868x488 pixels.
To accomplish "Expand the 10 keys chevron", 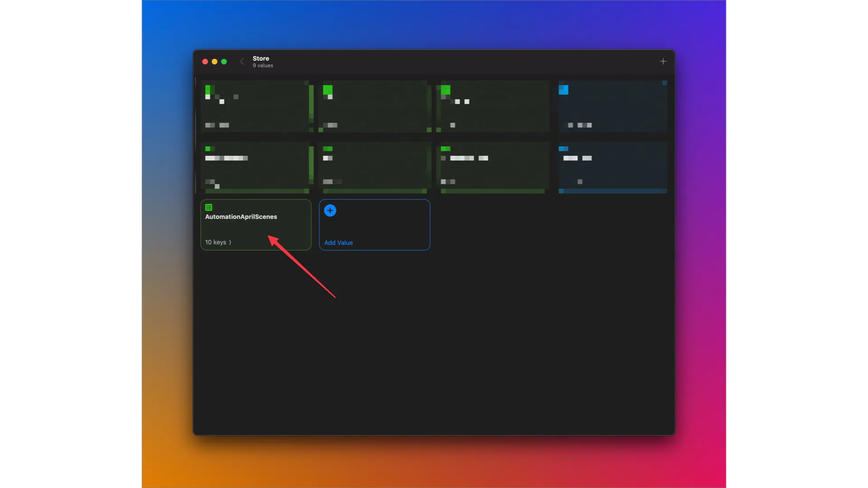I will 230,242.
